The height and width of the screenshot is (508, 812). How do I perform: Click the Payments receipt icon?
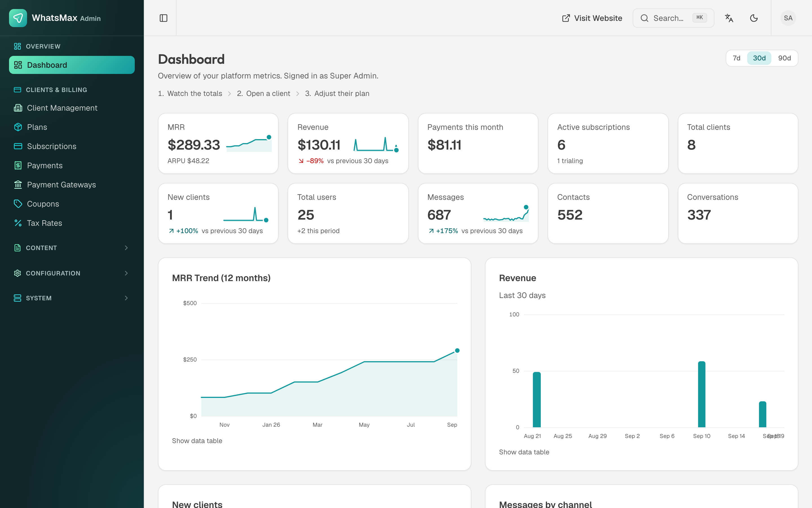point(18,165)
